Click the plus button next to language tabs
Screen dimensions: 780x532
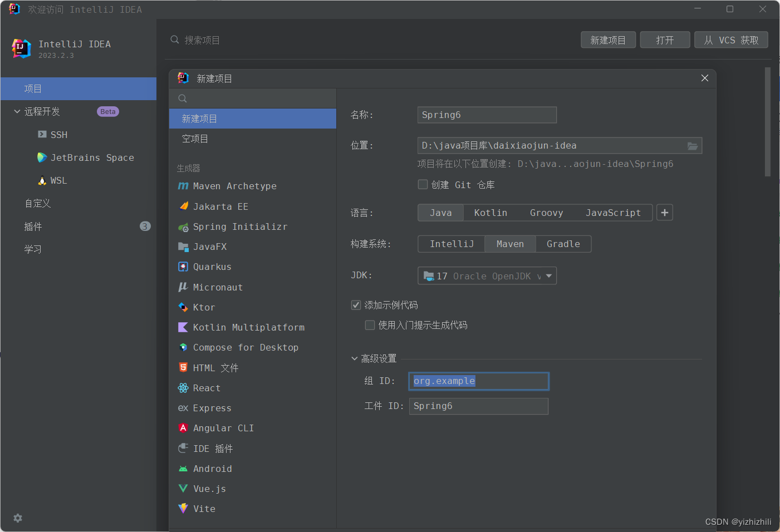pos(665,213)
